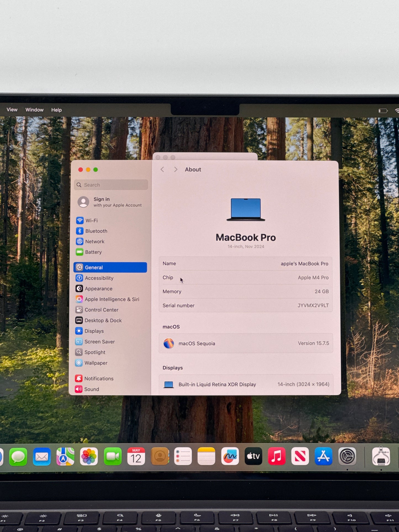Click System Settings icon in Dock
The height and width of the screenshot is (532, 399).
(x=347, y=456)
